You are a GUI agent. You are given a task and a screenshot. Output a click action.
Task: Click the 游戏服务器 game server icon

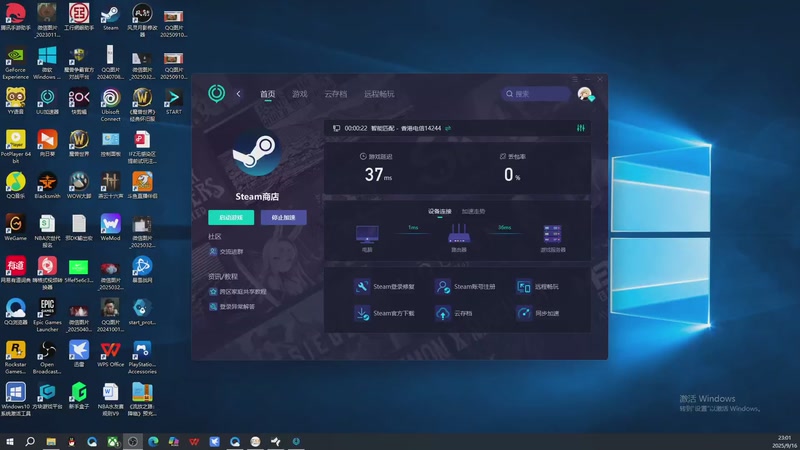[x=553, y=235]
